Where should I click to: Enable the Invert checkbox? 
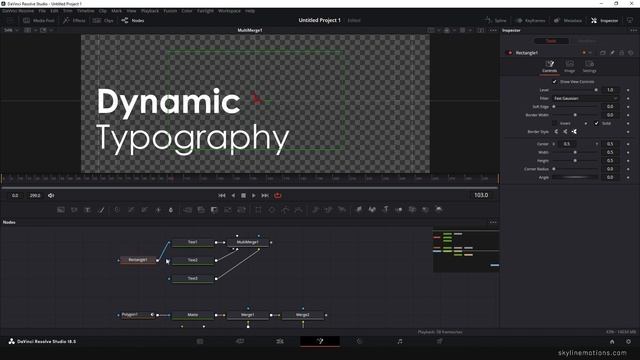(554, 123)
